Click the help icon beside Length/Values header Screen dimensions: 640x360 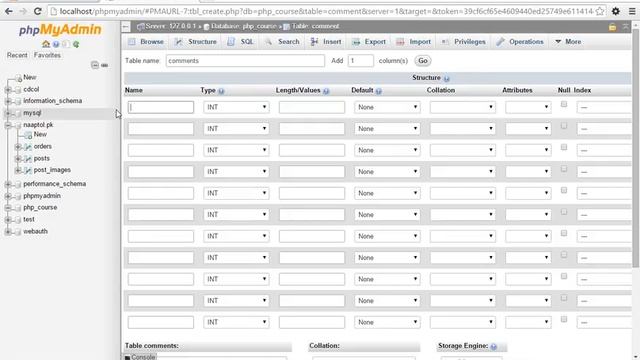pyautogui.click(x=326, y=91)
